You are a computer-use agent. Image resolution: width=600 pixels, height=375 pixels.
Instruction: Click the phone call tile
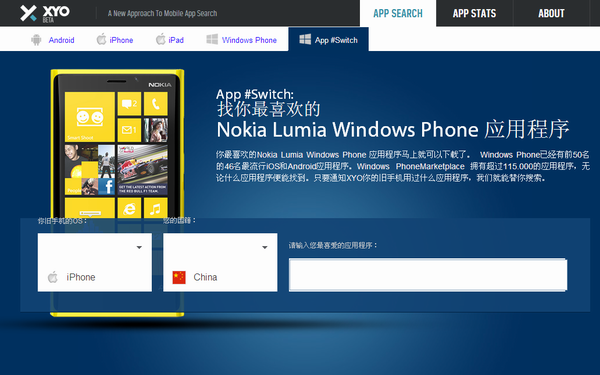[156, 104]
